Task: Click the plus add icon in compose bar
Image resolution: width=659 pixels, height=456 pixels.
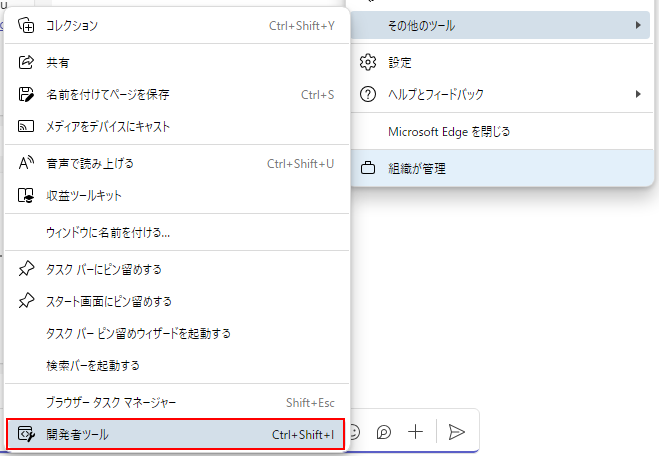Action: point(416,432)
